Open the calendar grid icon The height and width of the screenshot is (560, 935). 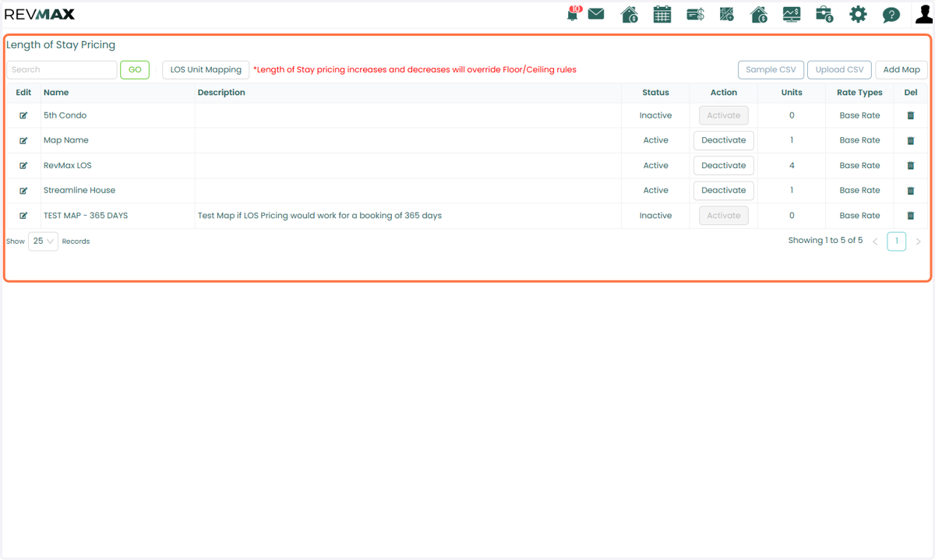tap(662, 14)
